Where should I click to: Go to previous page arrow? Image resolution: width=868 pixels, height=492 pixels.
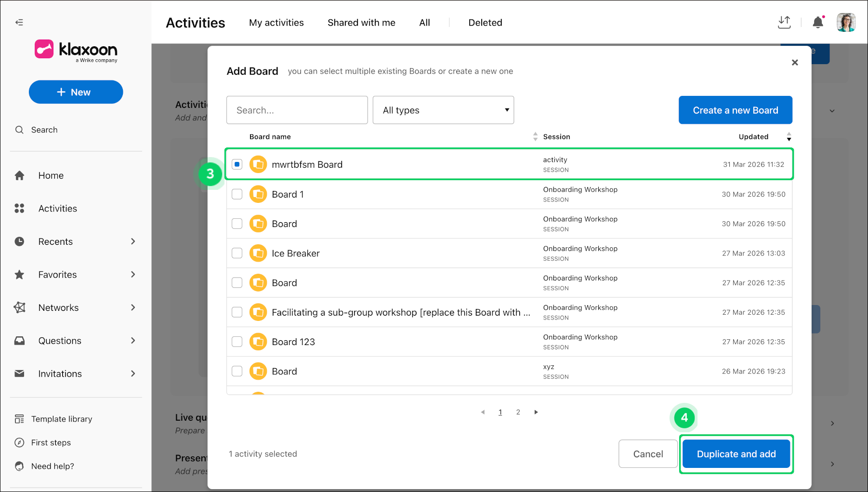(x=483, y=412)
